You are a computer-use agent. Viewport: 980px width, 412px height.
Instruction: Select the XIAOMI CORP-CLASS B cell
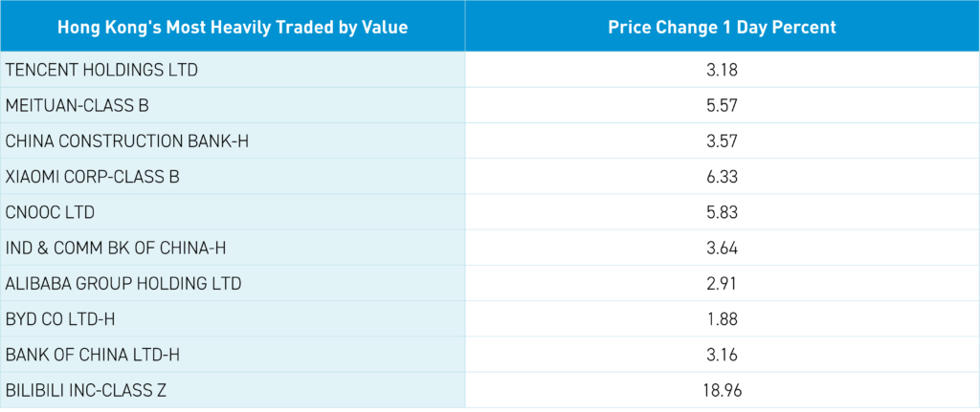[93, 177]
